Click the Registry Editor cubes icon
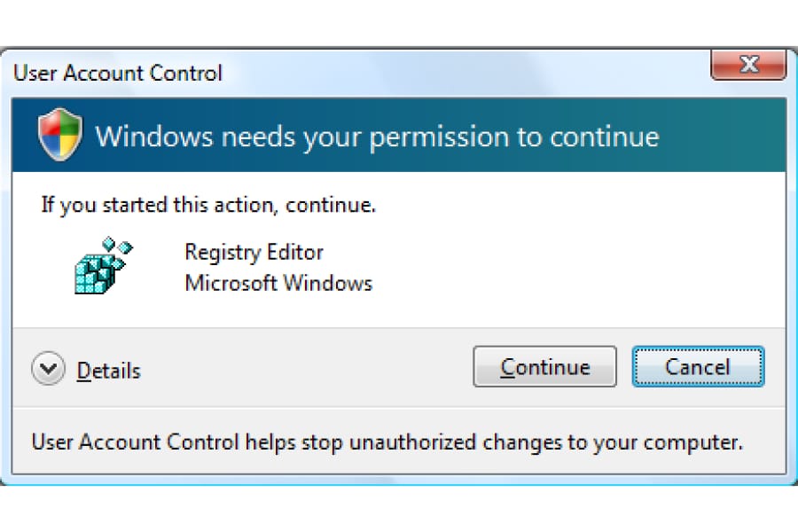Viewport: 798px width, 532px height. point(104,265)
